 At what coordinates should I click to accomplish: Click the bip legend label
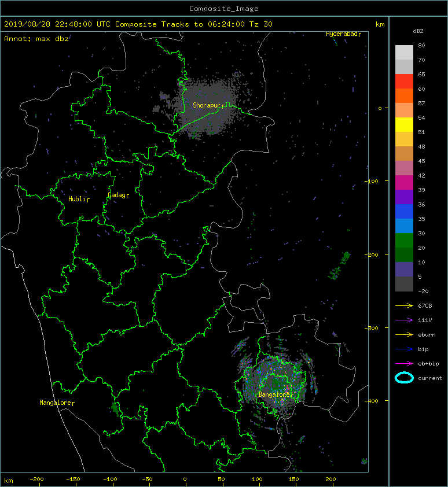coord(423,349)
